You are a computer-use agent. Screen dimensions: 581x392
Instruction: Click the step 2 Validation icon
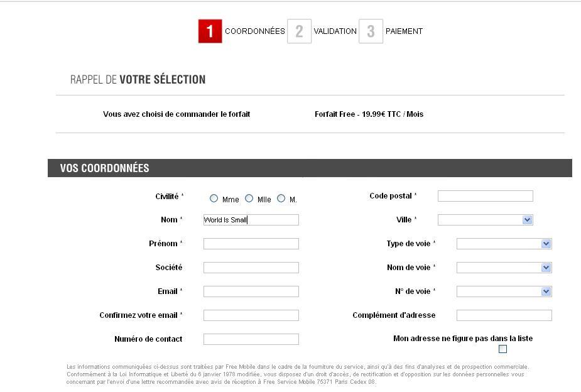(299, 31)
